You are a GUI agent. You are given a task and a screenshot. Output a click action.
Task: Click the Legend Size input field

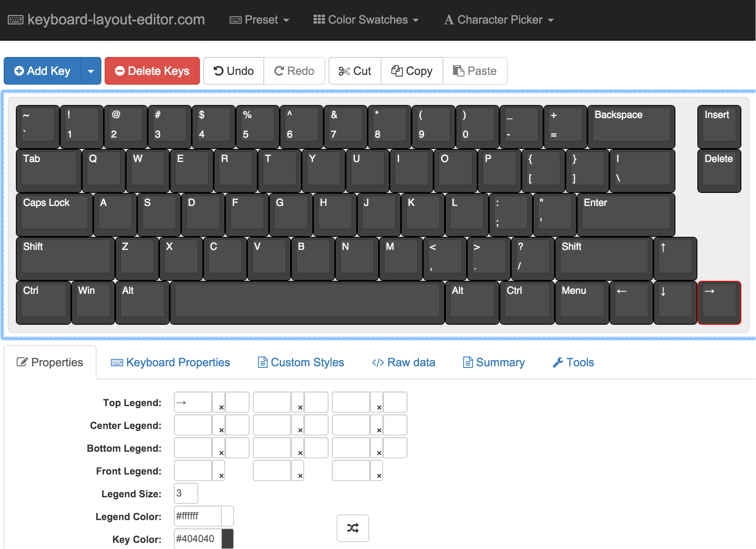(x=185, y=493)
